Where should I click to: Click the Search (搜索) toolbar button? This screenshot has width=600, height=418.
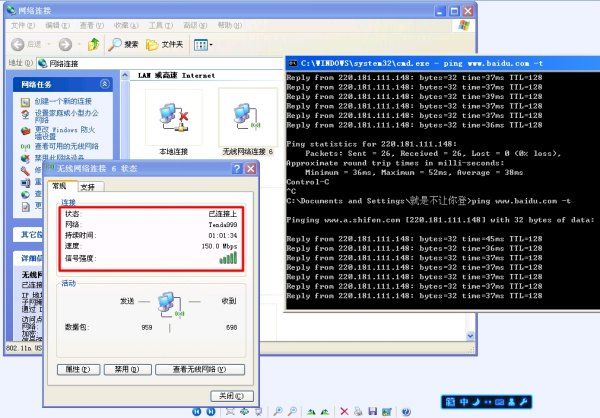click(123, 44)
